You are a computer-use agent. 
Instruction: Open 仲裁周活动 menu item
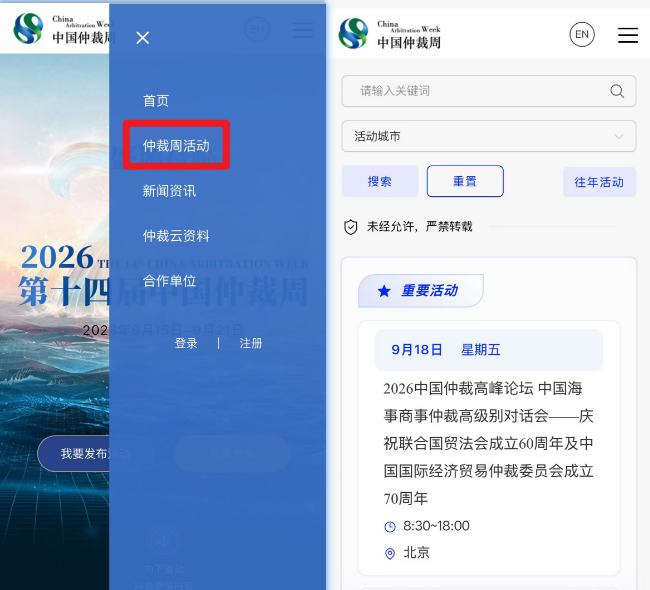pos(176,146)
